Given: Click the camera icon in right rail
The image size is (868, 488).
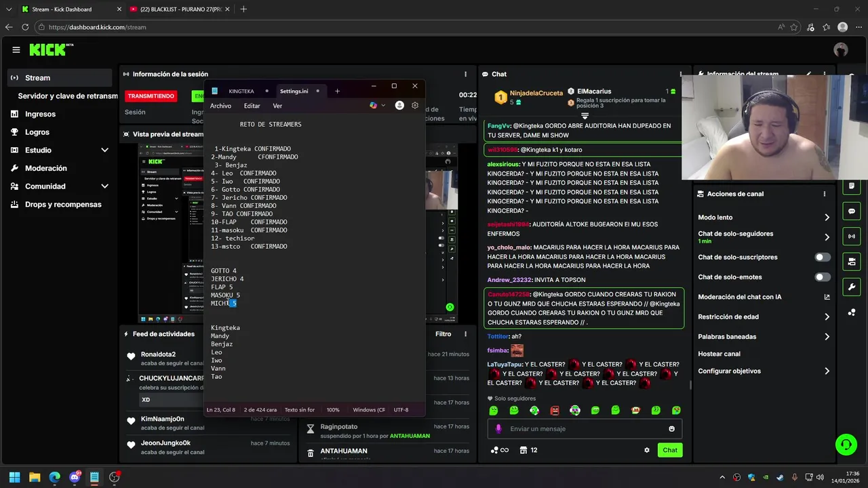Looking at the screenshot, I should (x=852, y=262).
